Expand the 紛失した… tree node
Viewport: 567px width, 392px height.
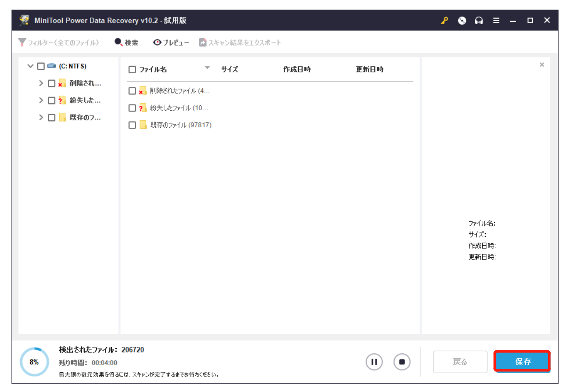tap(41, 100)
